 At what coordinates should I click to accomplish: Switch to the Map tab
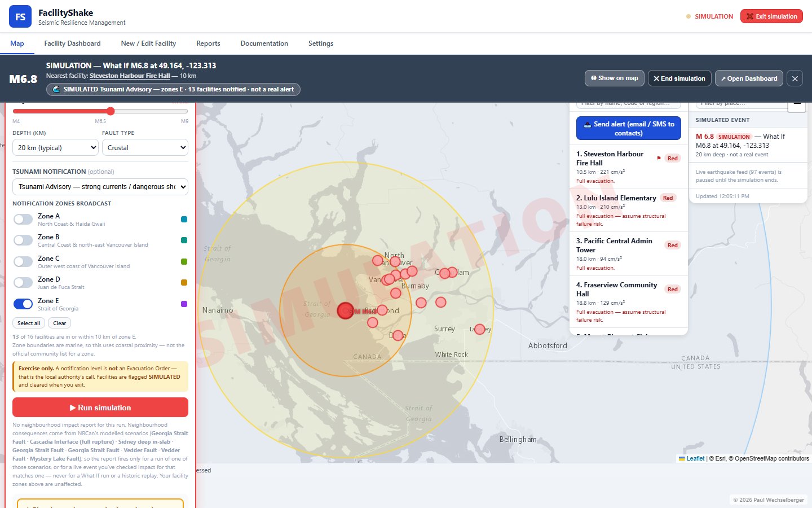point(17,43)
